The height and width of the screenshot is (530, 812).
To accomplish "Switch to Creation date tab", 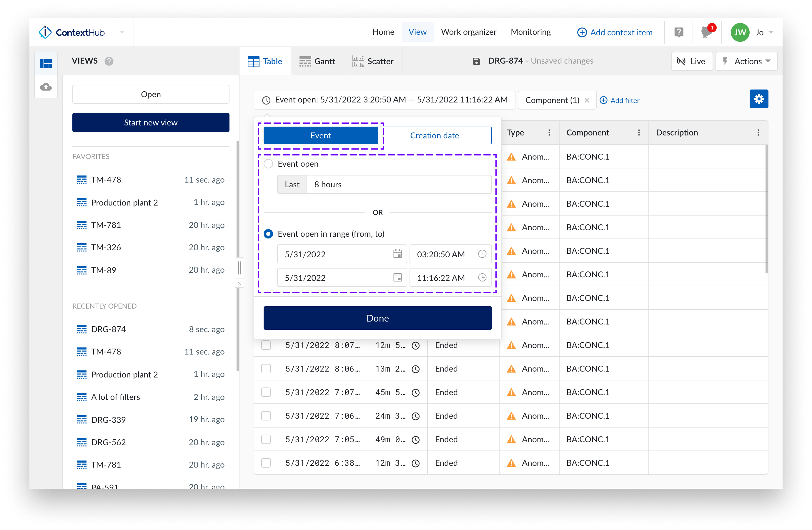I will (434, 135).
